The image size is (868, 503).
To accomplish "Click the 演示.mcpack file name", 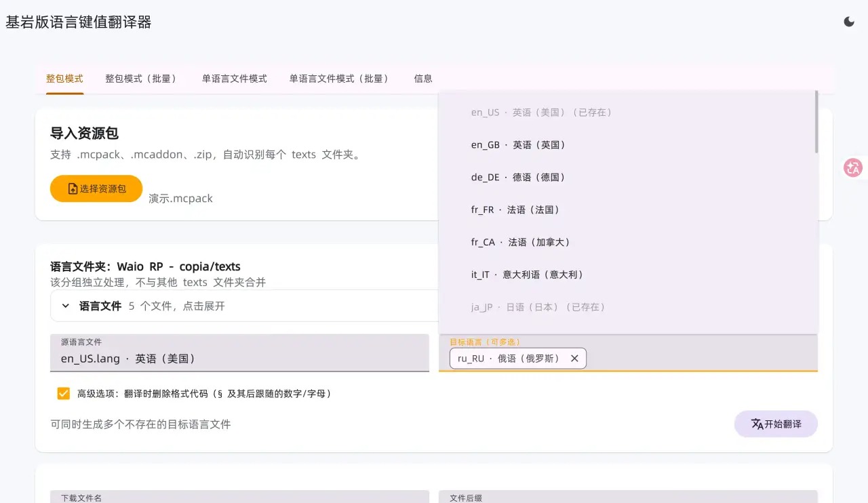I will click(x=181, y=199).
